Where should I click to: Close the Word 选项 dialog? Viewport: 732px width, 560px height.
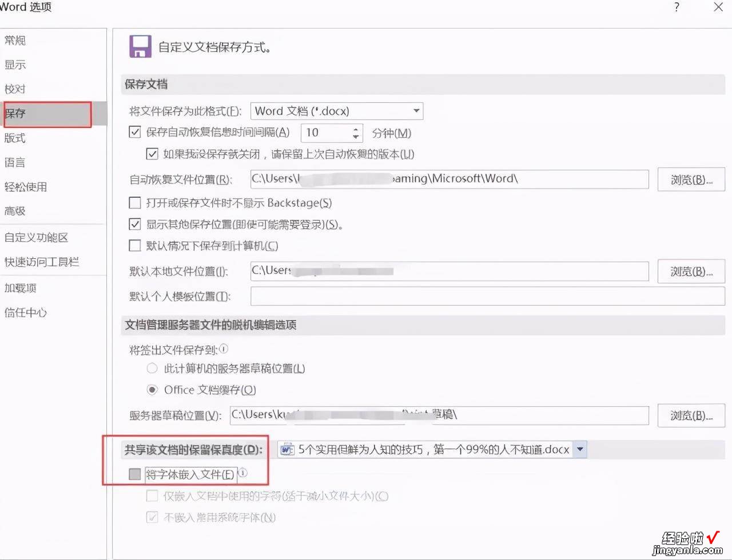pos(718,7)
